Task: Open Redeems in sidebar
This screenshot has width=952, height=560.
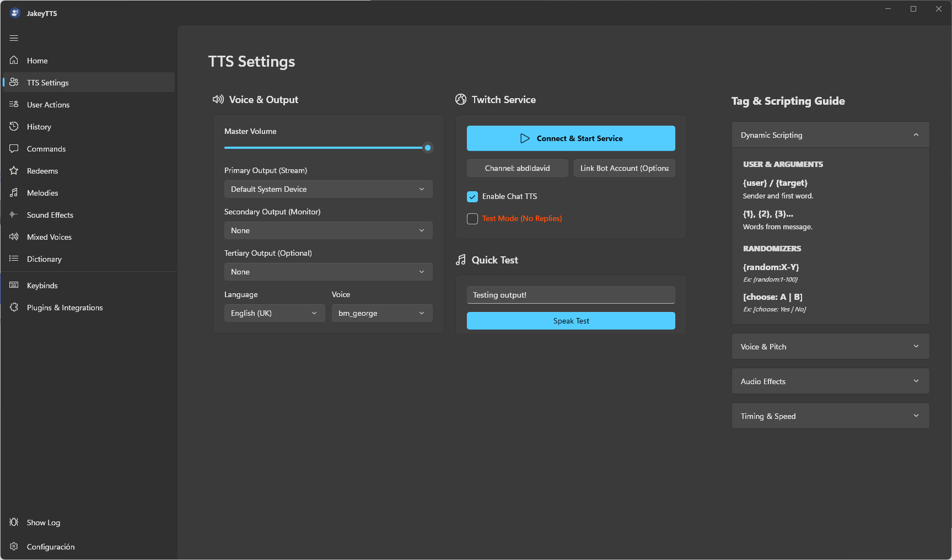Action: [x=89, y=170]
